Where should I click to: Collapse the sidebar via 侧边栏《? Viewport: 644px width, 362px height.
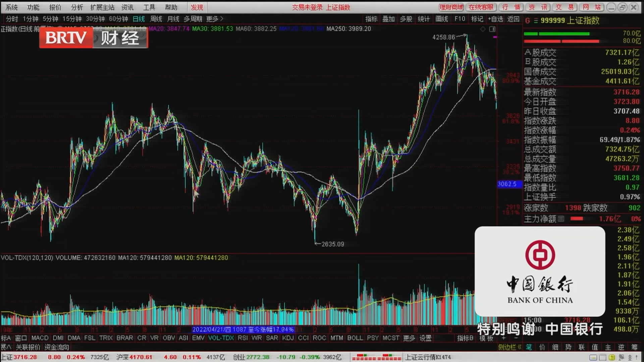pos(510,347)
